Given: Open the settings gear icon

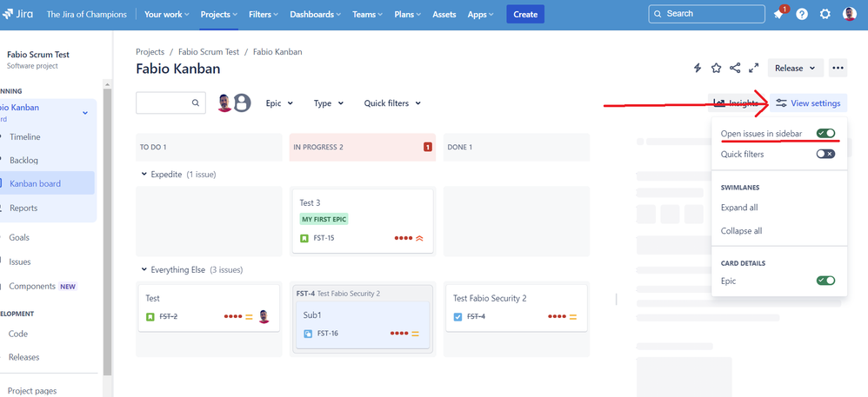Looking at the screenshot, I should pyautogui.click(x=825, y=15).
